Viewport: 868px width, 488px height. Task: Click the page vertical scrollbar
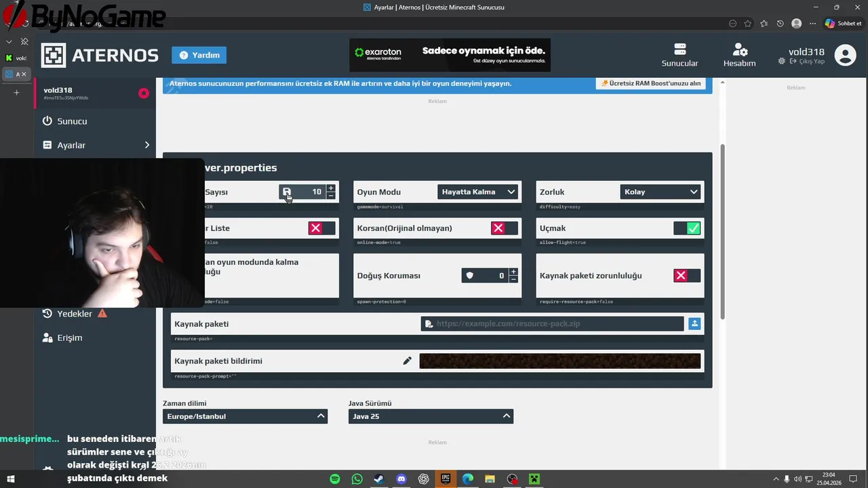[x=722, y=232]
